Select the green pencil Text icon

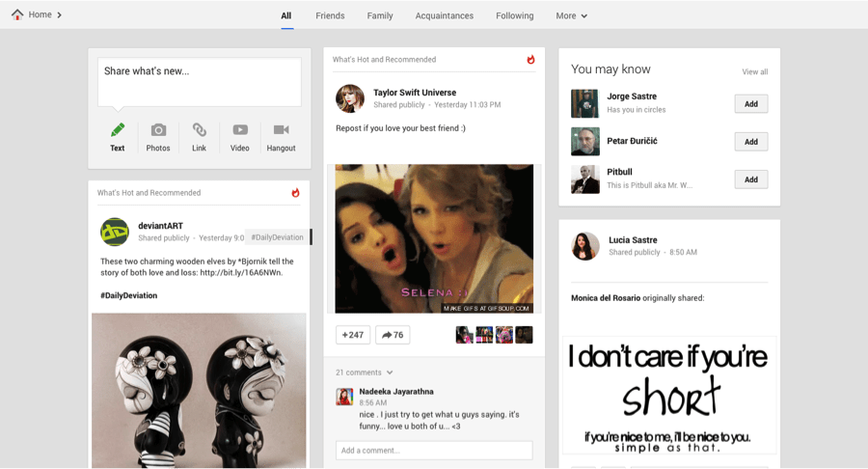[118, 130]
